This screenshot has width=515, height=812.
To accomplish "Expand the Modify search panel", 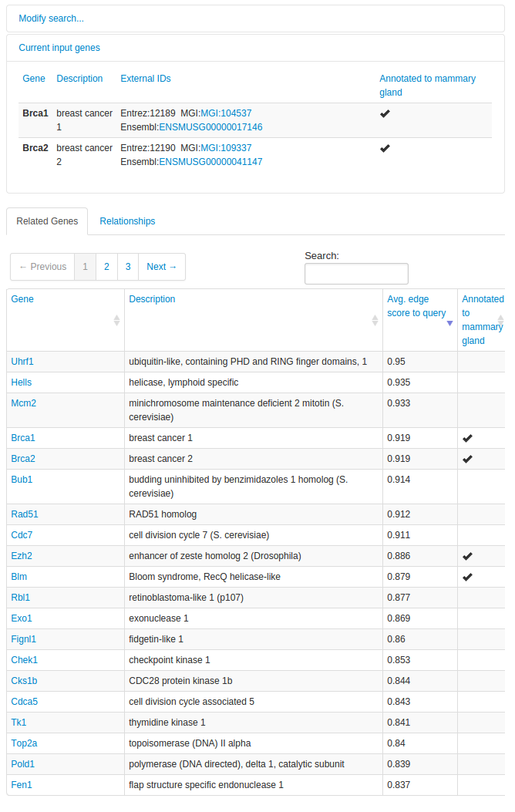I will tap(51, 19).
